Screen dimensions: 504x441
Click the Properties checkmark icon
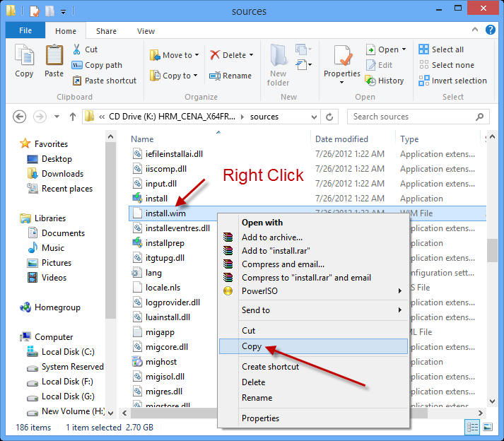pos(342,55)
